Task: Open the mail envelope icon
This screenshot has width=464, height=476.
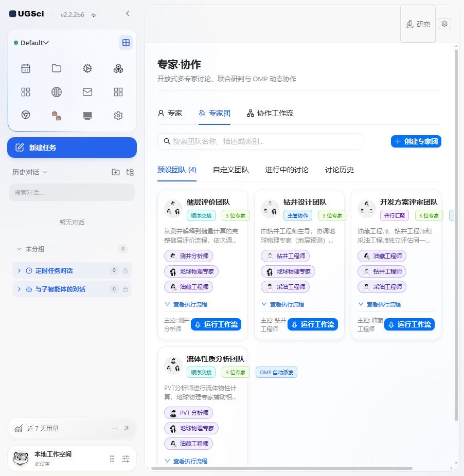Action: pyautogui.click(x=87, y=92)
